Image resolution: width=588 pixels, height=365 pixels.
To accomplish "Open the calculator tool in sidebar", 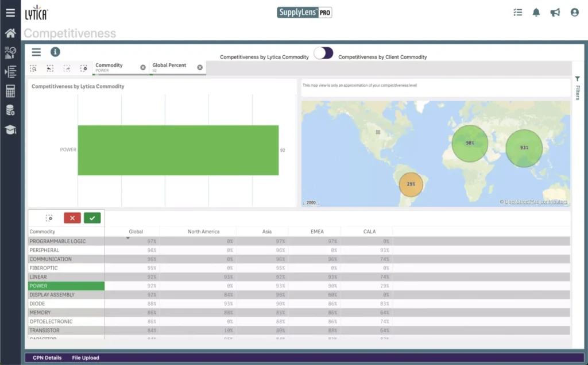I will click(10, 91).
